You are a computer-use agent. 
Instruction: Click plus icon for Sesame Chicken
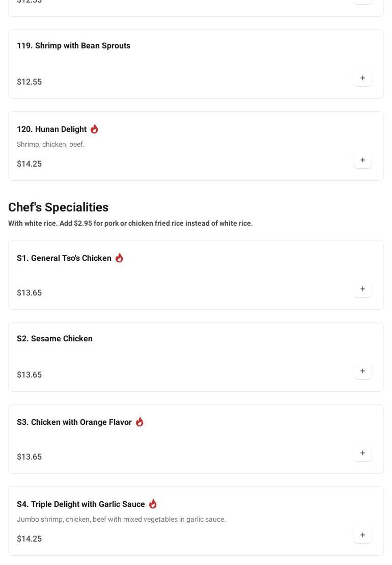(362, 371)
